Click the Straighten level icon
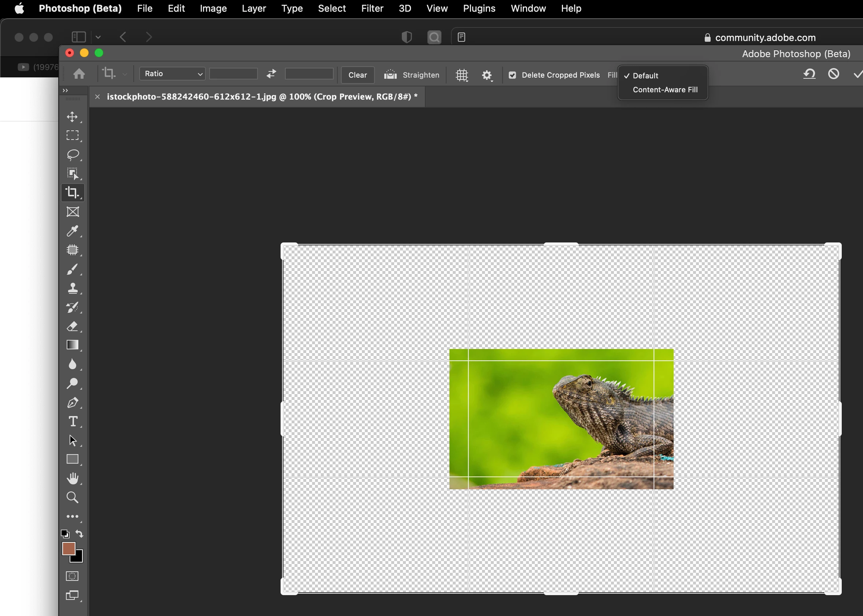This screenshot has height=616, width=863. point(390,75)
